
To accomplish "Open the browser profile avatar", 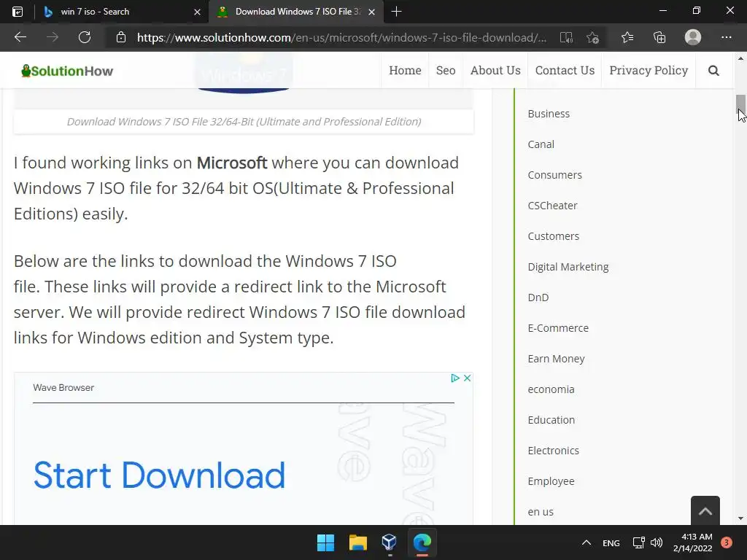I will (x=693, y=37).
